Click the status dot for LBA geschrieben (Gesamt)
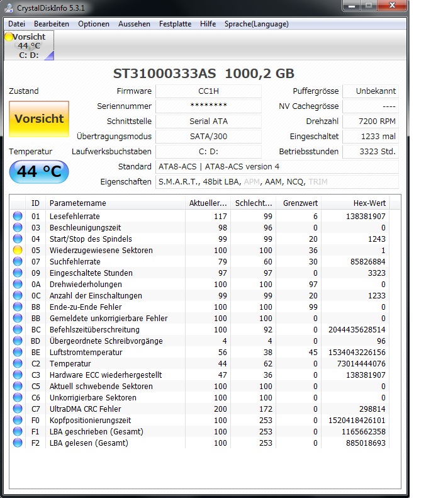The width and height of the screenshot is (448, 498). 18,431
